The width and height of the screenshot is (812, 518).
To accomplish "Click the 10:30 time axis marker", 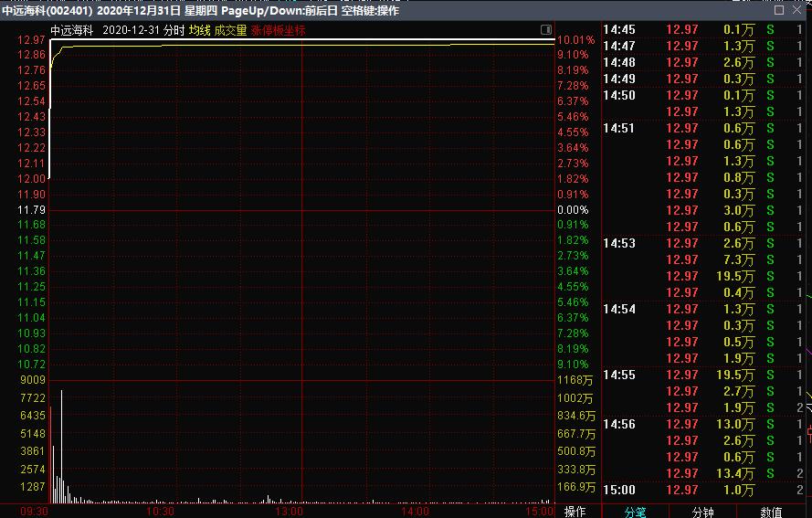I will 160,512.
